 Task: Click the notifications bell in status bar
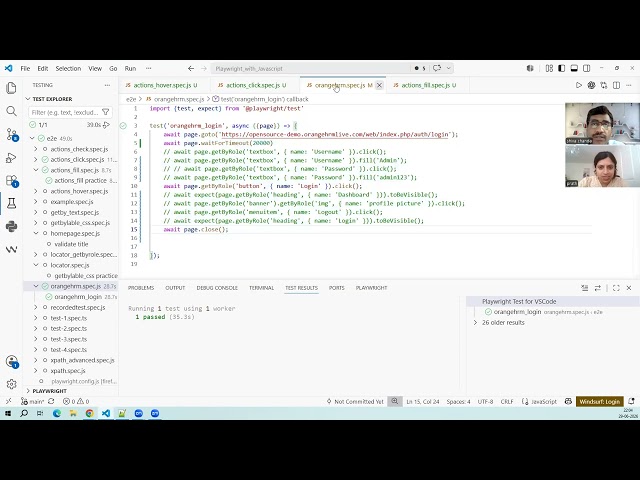[631, 401]
